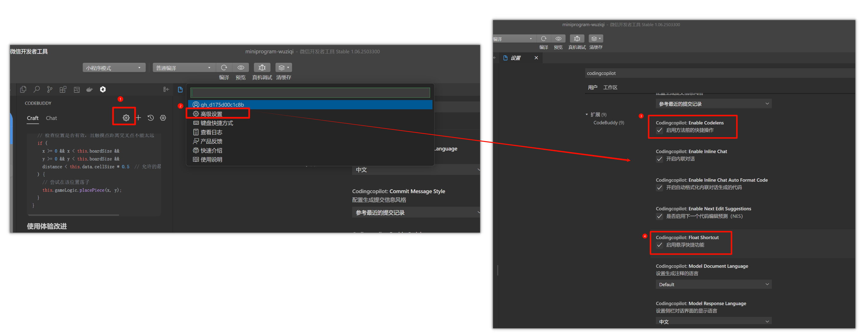This screenshot has height=333, width=868.
Task: Open the 小程序模式 mode dropdown
Action: (x=114, y=68)
